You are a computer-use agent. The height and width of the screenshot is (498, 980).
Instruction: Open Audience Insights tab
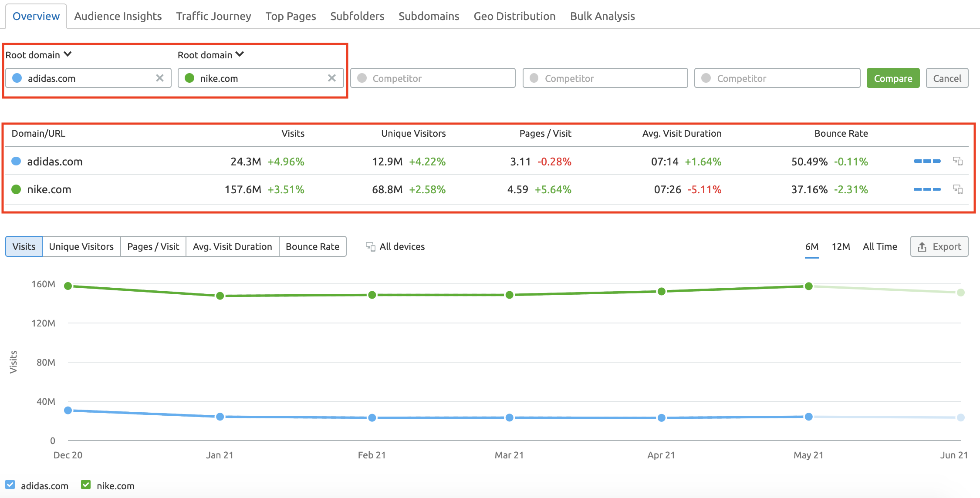[118, 16]
